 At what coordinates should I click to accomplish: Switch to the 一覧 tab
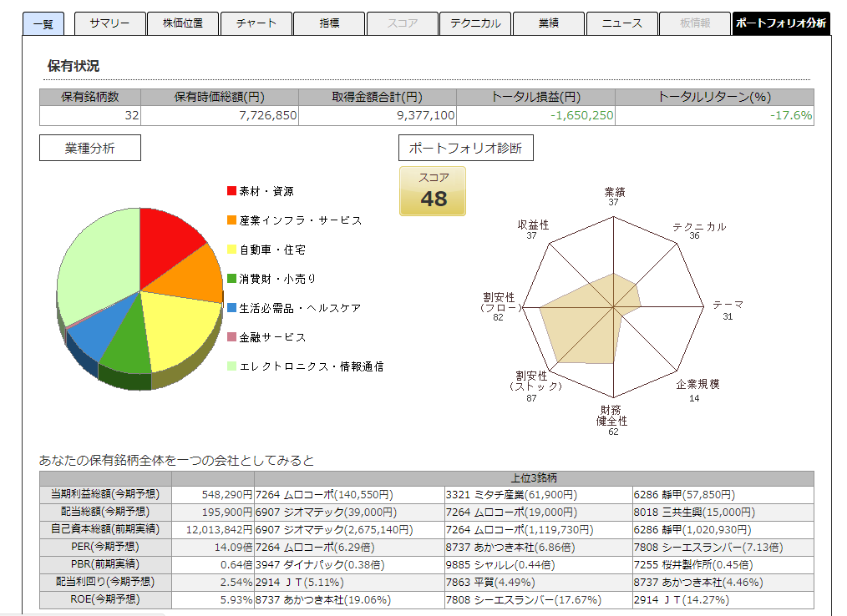pyautogui.click(x=43, y=23)
